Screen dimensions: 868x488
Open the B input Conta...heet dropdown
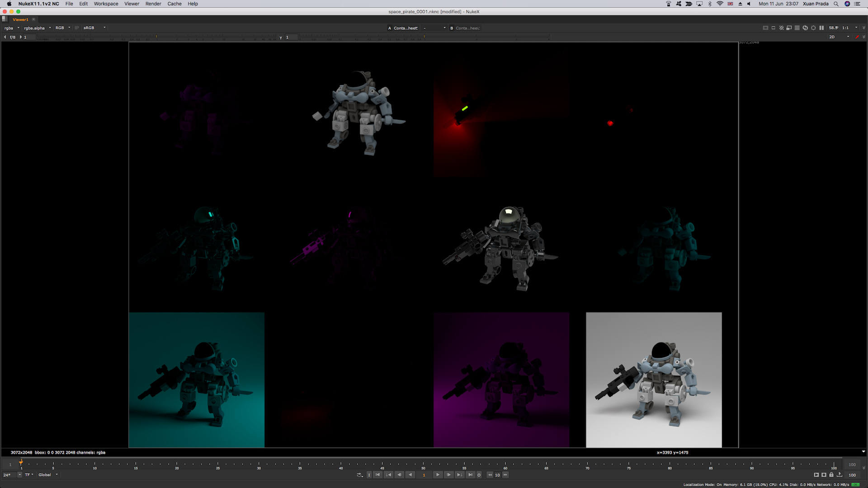point(467,28)
